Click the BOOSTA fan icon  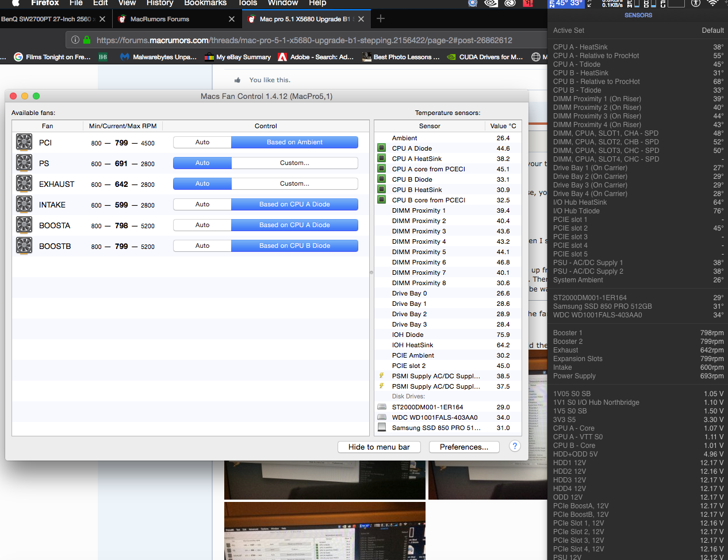24,225
